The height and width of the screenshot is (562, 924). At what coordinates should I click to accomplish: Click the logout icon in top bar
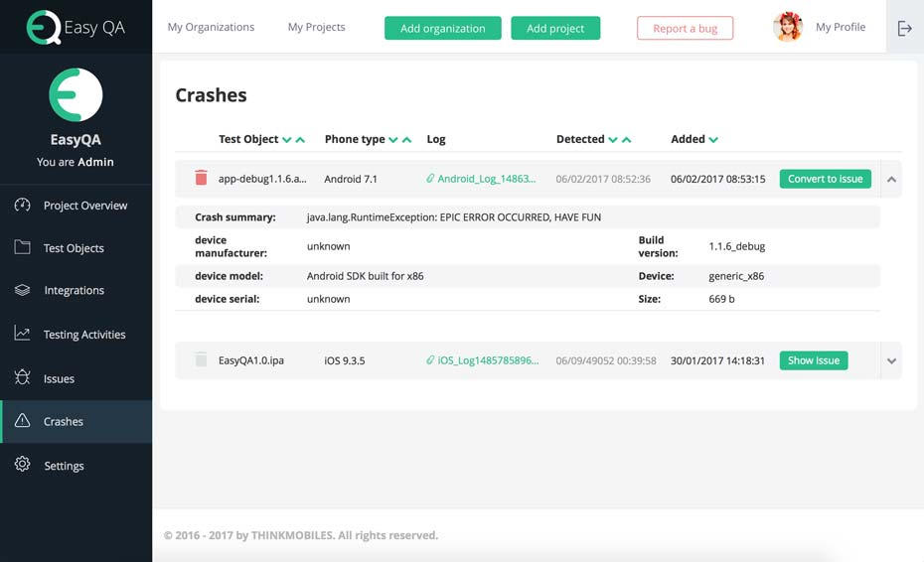[904, 28]
